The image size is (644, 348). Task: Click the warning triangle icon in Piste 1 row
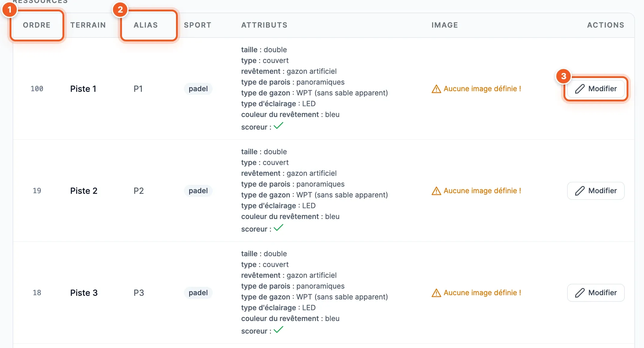point(436,89)
